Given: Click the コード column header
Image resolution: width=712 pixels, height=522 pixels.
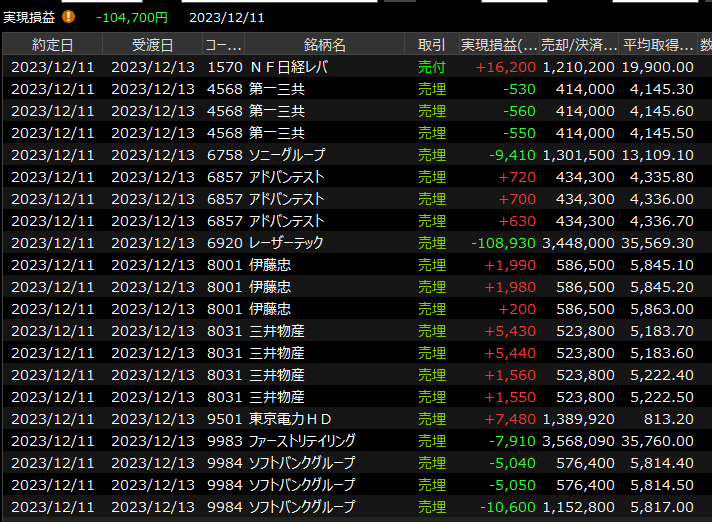Looking at the screenshot, I should pyautogui.click(x=222, y=45).
